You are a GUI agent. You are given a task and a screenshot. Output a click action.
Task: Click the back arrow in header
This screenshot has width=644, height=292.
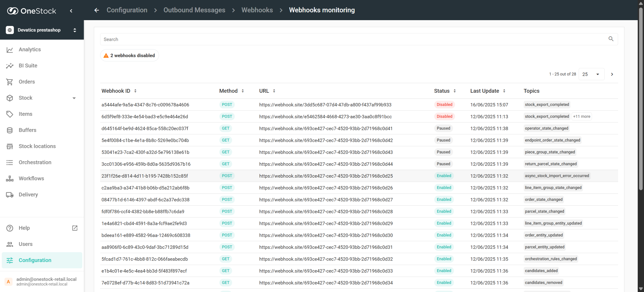pos(97,10)
